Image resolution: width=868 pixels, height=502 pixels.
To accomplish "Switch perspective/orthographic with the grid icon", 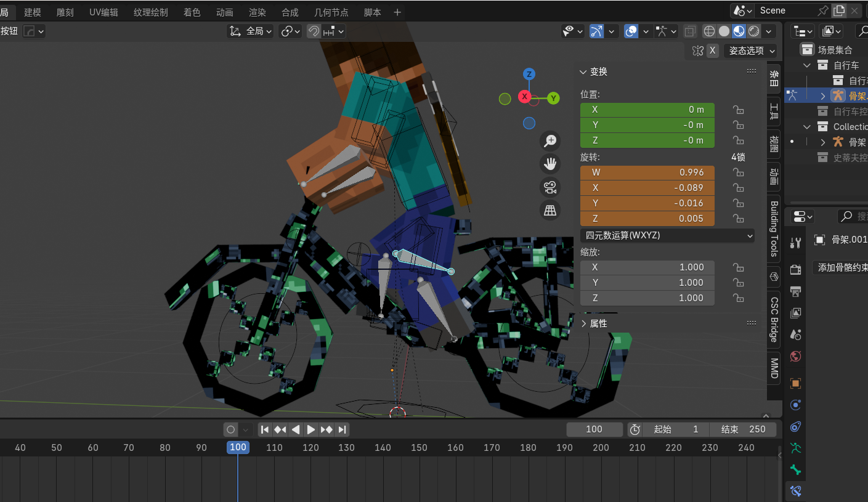I will tap(550, 211).
